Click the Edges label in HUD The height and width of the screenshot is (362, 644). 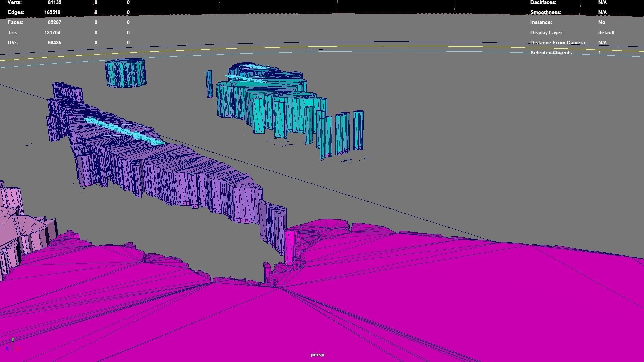[x=16, y=12]
